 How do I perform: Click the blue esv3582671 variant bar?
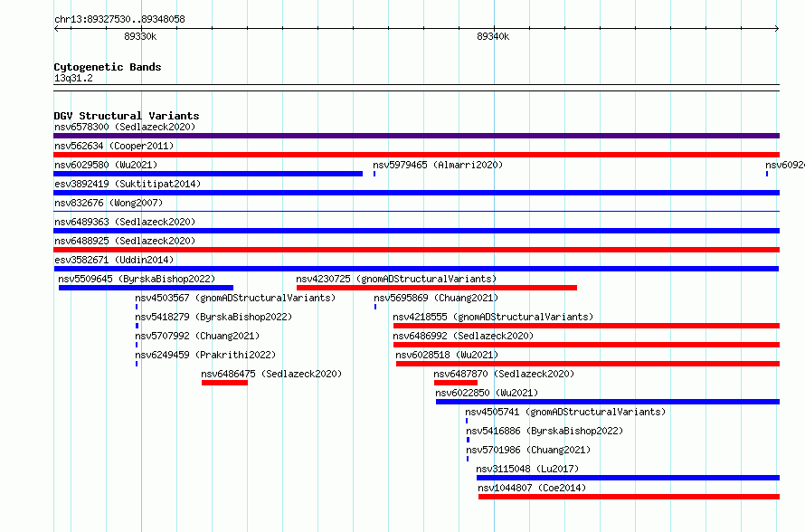pyautogui.click(x=416, y=269)
